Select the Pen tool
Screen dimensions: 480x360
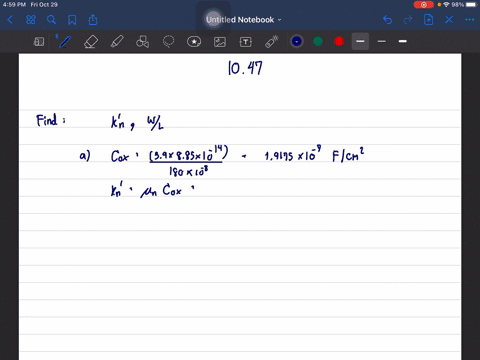pos(65,42)
